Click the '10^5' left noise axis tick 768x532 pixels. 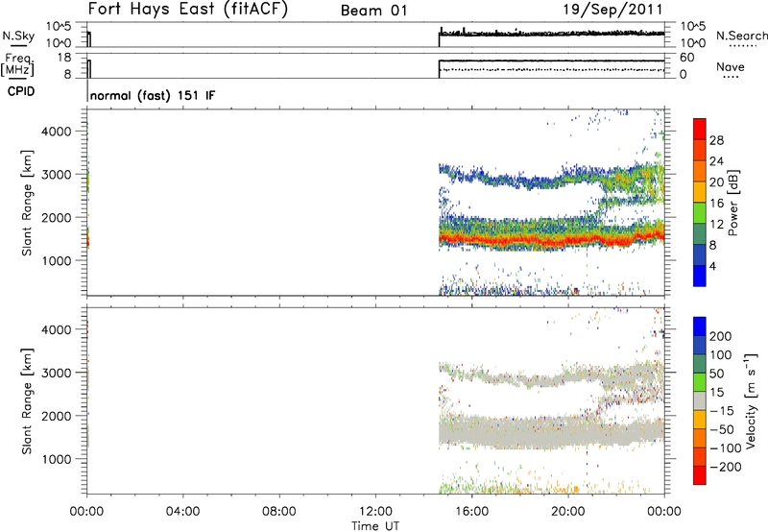[x=59, y=27]
